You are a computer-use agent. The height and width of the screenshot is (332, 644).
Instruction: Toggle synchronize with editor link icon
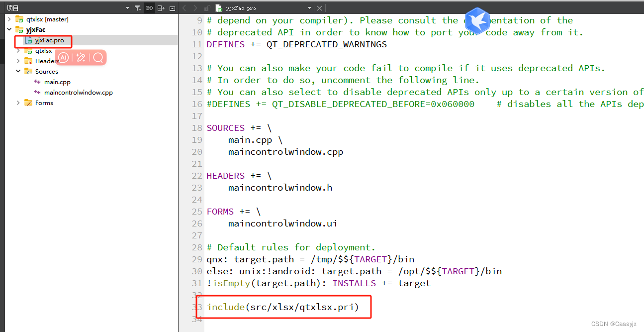point(149,8)
